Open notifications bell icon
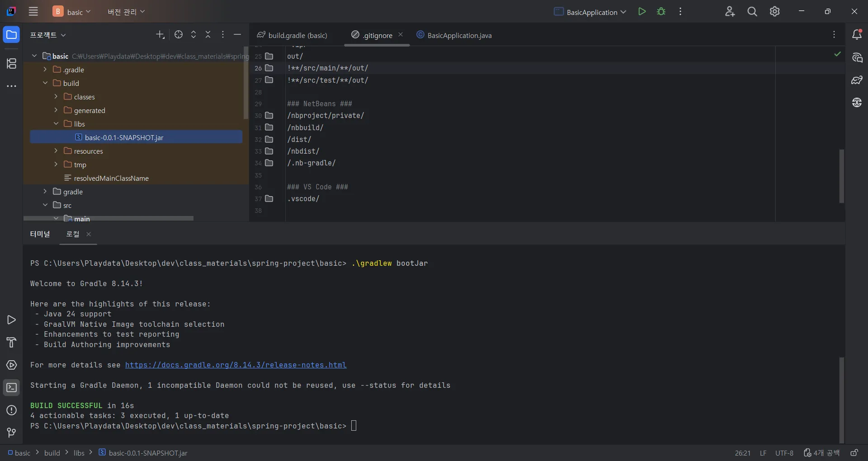Viewport: 868px width, 461px height. (857, 34)
